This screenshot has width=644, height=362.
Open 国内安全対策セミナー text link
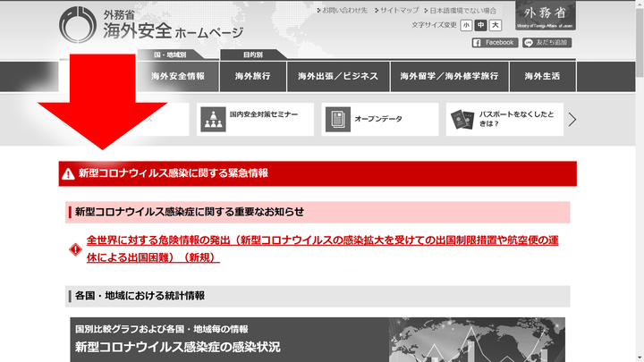click(264, 114)
